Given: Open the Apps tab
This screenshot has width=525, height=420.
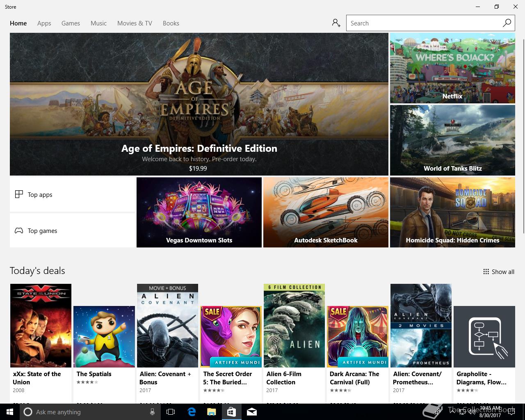Looking at the screenshot, I should coord(44,23).
